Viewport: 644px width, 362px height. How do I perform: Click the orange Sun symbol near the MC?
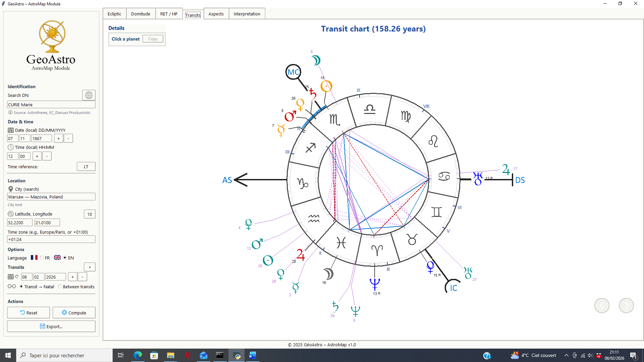[x=326, y=86]
